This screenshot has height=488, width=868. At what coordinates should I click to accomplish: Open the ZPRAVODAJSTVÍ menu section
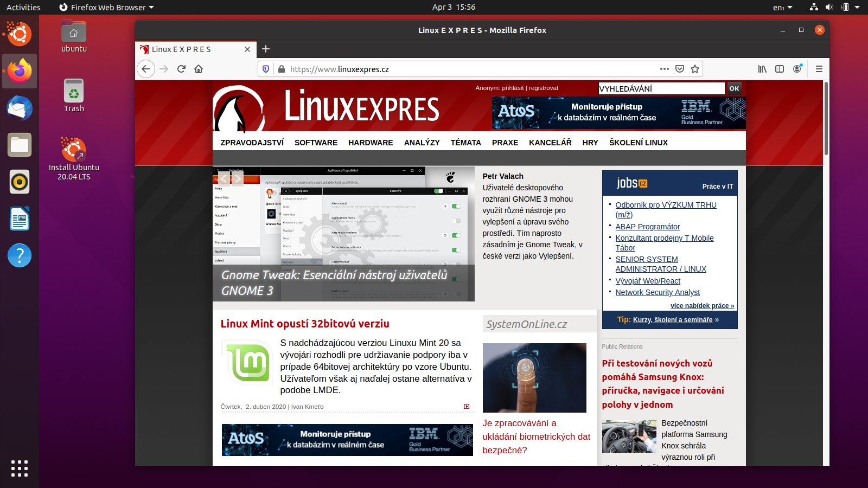pos(252,143)
